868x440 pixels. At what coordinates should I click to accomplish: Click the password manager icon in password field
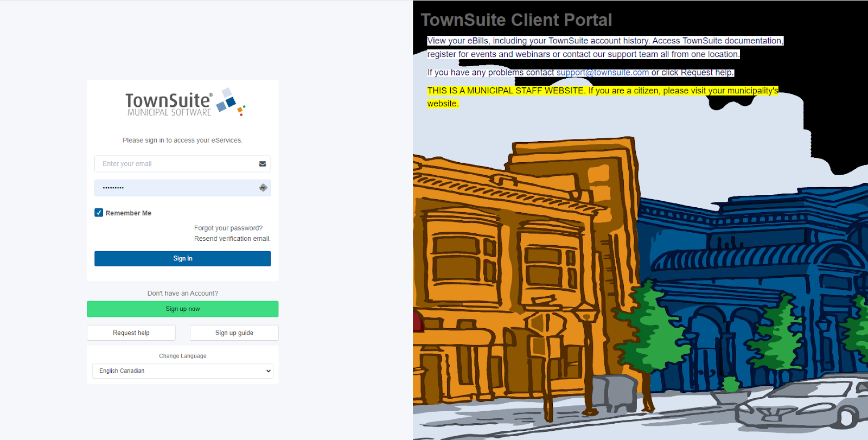click(263, 188)
